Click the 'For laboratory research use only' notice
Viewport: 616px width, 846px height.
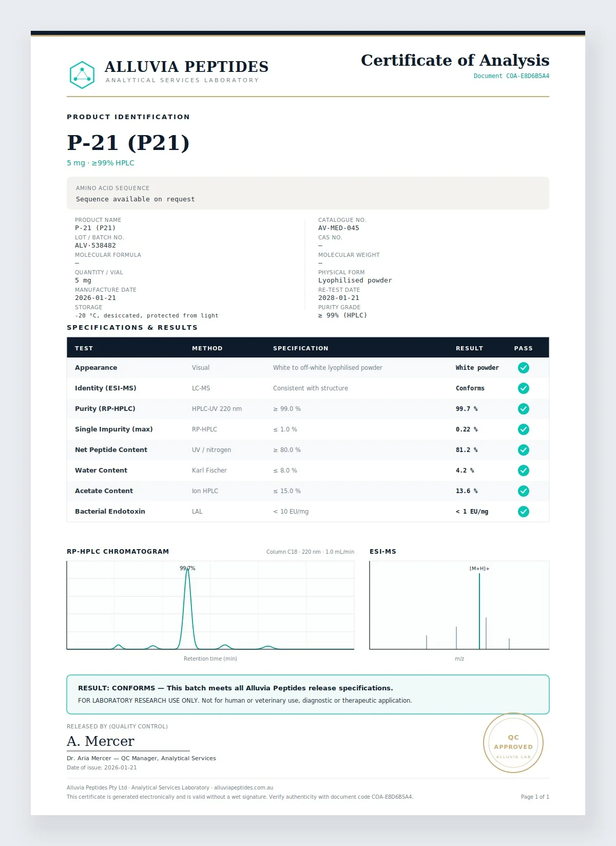[245, 701]
